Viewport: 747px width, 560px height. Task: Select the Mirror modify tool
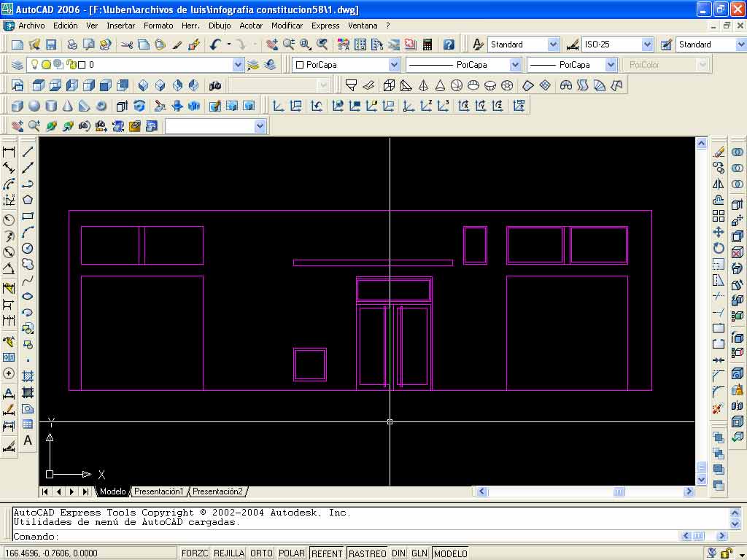719,184
